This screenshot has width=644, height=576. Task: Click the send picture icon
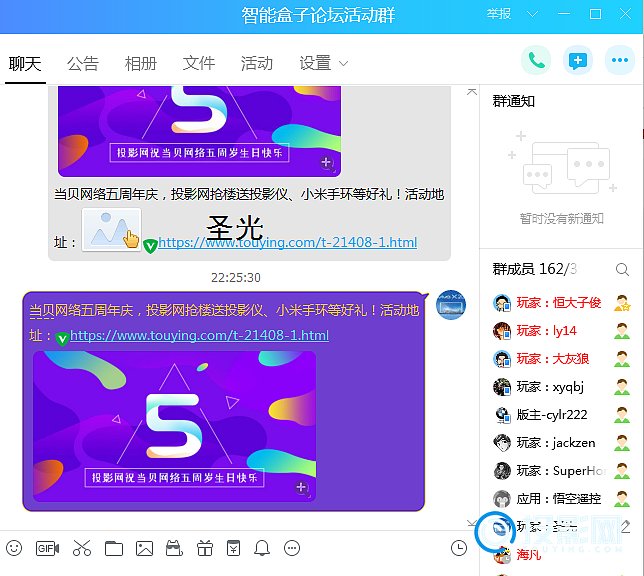pos(144,548)
